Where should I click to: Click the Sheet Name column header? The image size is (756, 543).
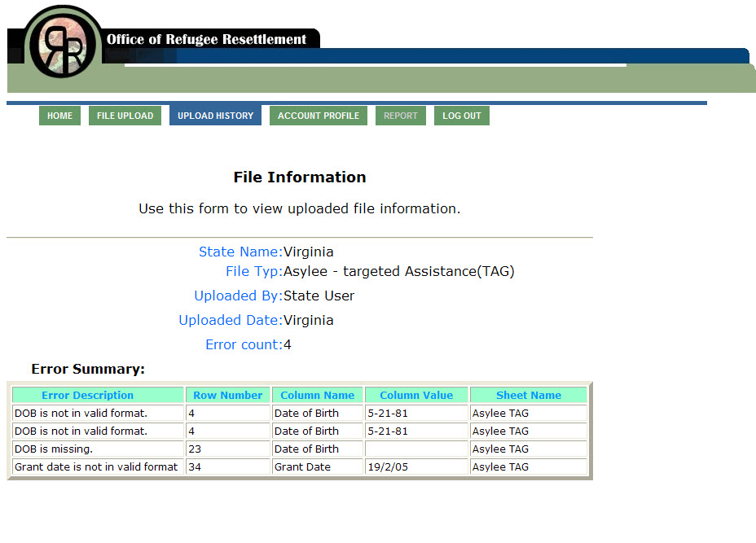point(529,395)
